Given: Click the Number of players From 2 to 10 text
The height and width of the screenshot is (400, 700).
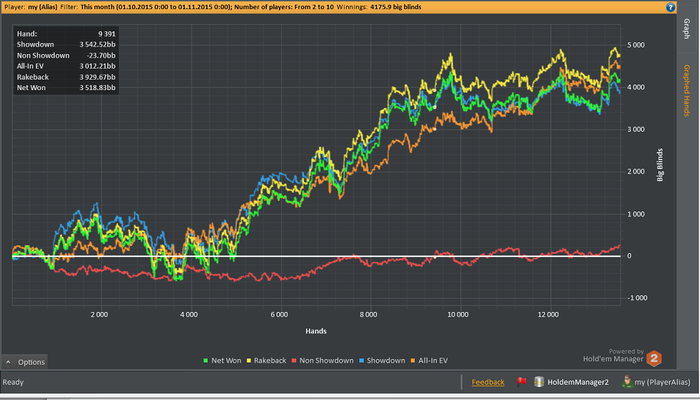Looking at the screenshot, I should point(284,7).
